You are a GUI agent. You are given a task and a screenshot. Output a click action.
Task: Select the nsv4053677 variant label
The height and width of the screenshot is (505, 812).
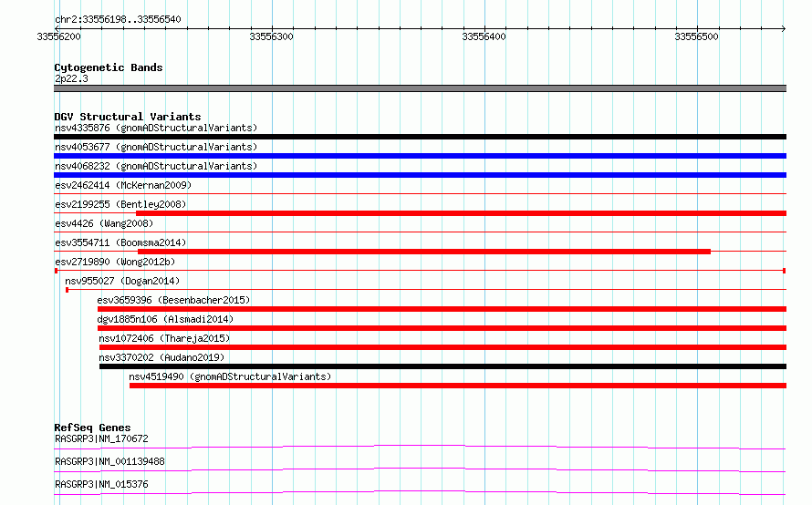(156, 147)
